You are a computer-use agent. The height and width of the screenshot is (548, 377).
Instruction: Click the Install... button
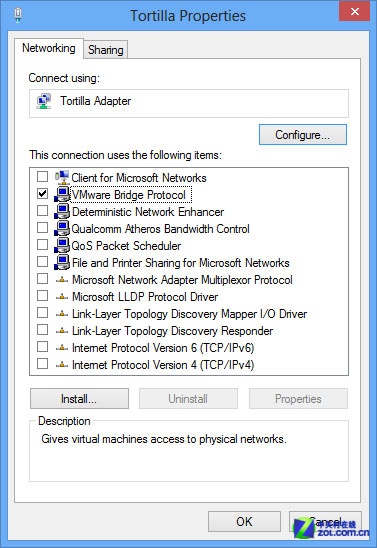[79, 398]
